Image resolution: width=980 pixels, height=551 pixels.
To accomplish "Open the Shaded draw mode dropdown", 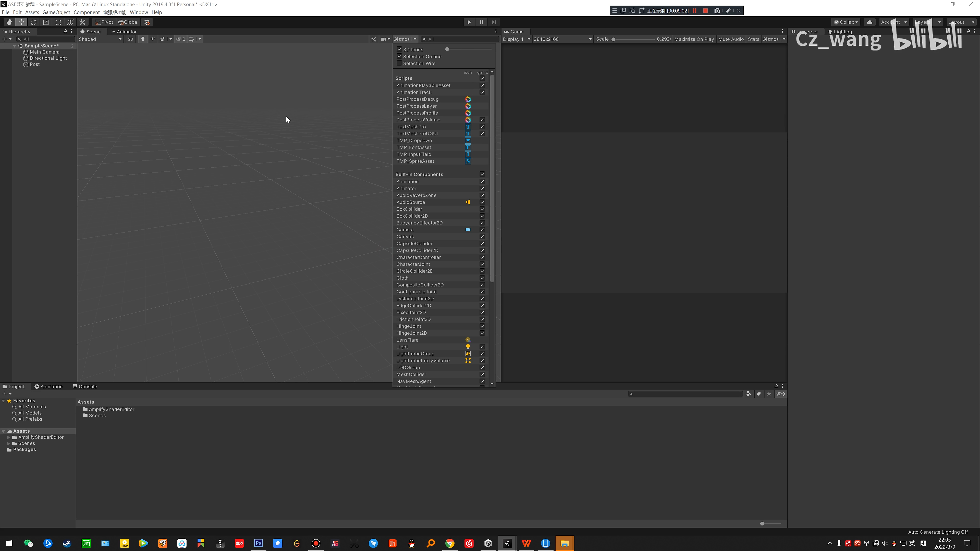I will 100,39.
